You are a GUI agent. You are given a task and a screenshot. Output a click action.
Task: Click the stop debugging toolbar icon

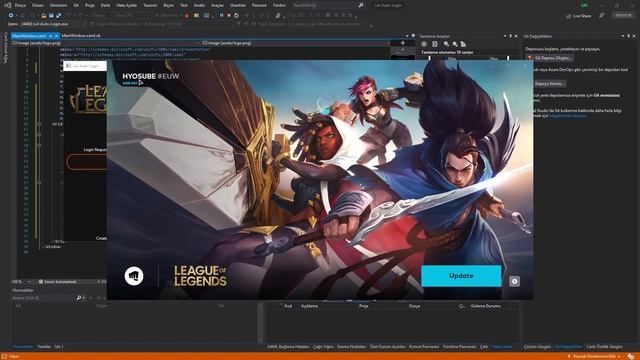229,16
